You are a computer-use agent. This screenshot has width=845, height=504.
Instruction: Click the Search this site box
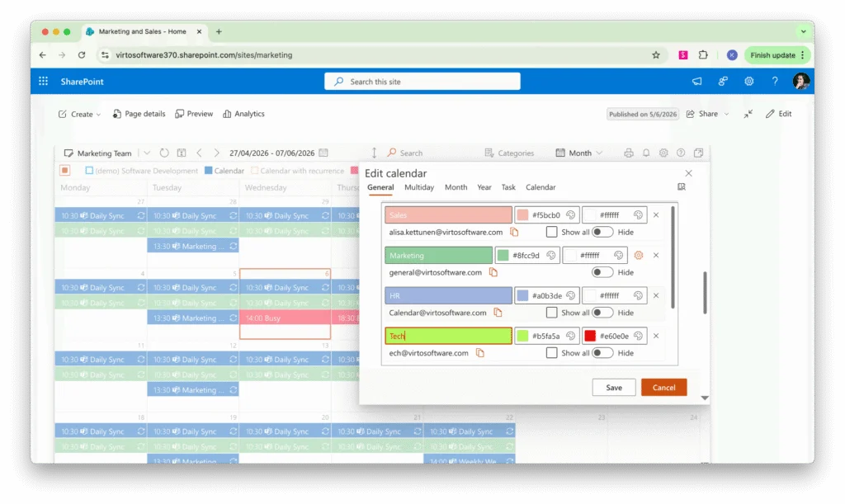coord(422,82)
